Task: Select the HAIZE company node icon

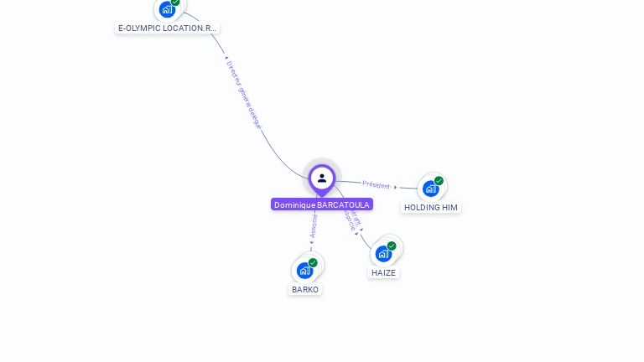Action: [x=383, y=254]
